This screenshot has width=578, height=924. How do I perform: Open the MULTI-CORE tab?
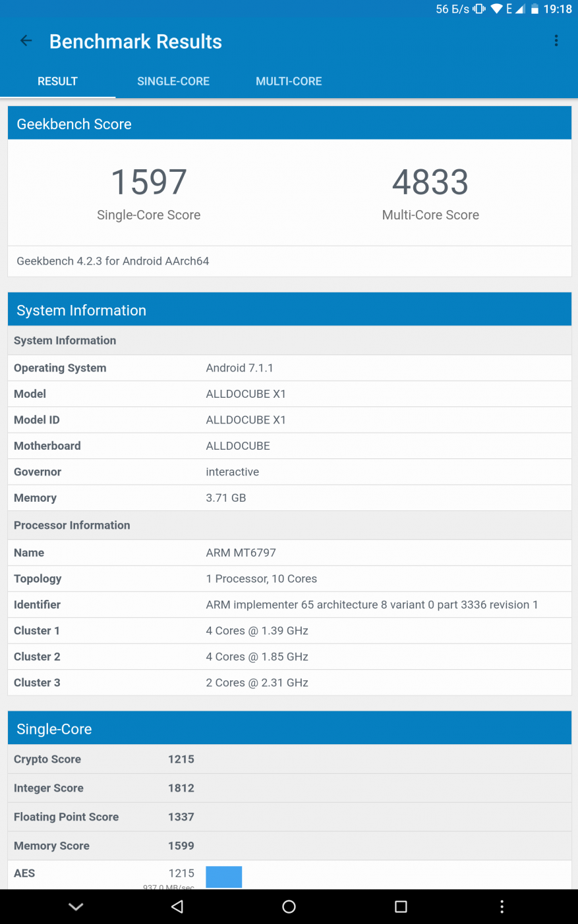click(289, 81)
